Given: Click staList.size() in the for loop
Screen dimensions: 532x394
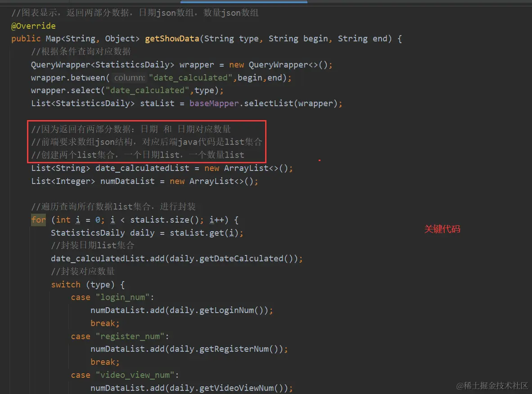Looking at the screenshot, I should (165, 220).
